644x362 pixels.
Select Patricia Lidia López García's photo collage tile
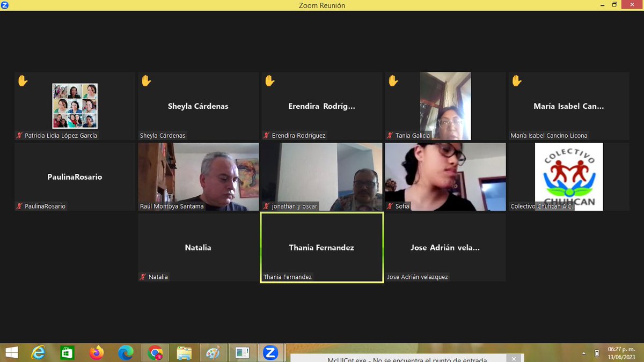coord(75,106)
